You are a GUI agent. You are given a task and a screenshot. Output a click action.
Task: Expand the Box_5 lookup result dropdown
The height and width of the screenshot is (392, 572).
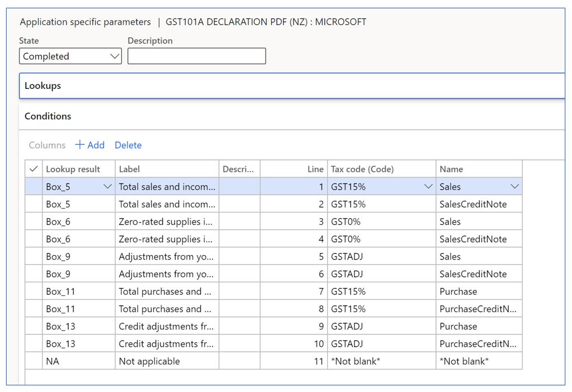tap(108, 187)
